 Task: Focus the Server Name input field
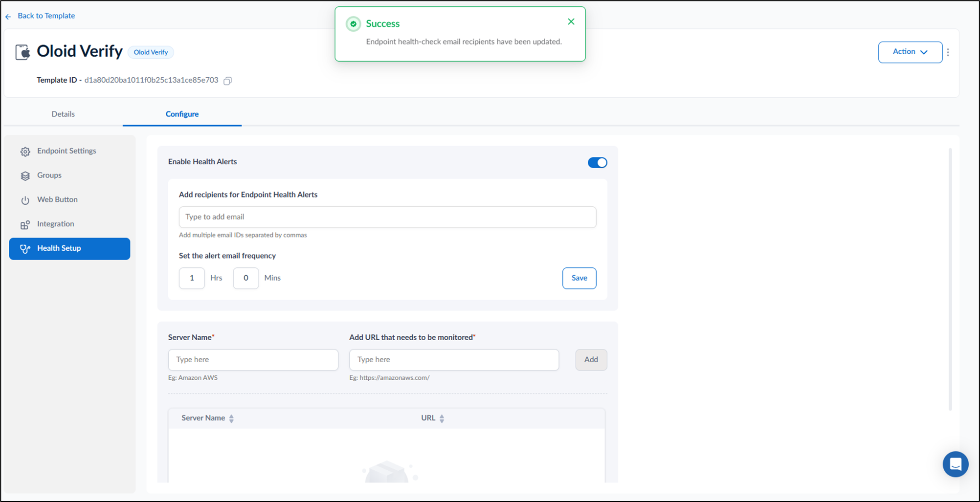point(253,360)
